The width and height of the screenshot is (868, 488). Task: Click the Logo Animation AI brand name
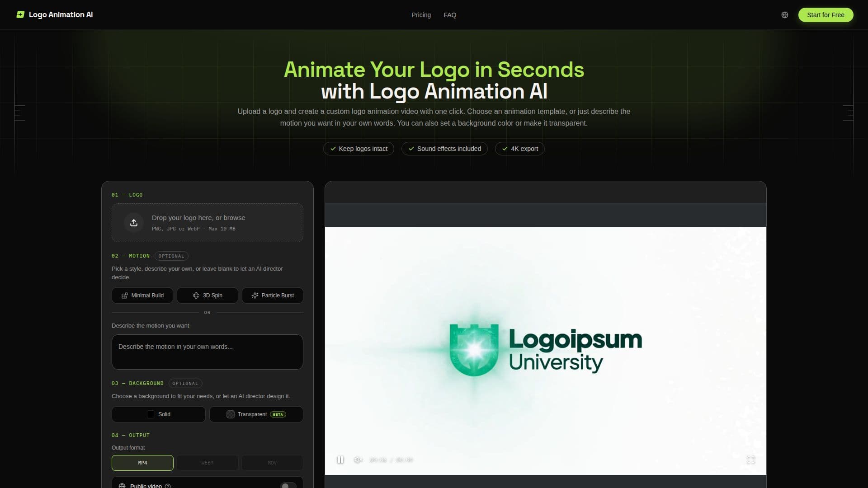coord(61,14)
